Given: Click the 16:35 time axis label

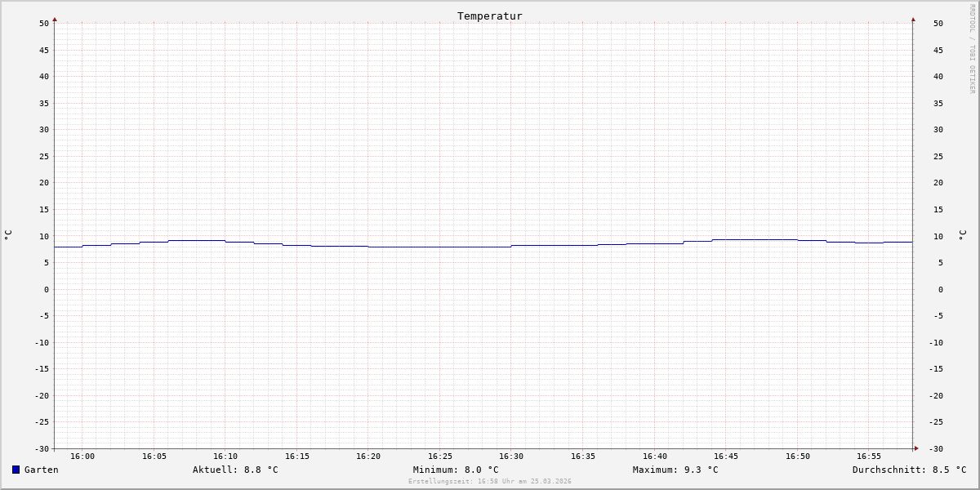Looking at the screenshot, I should click(x=583, y=456).
